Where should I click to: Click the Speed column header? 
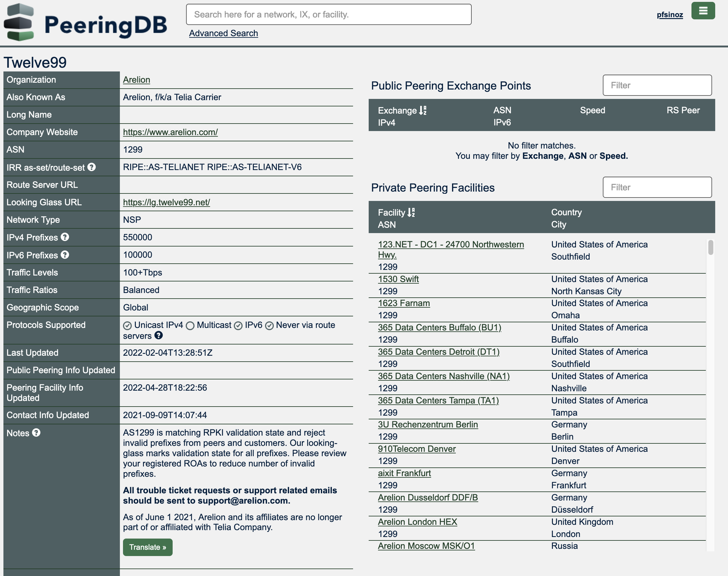tap(592, 110)
